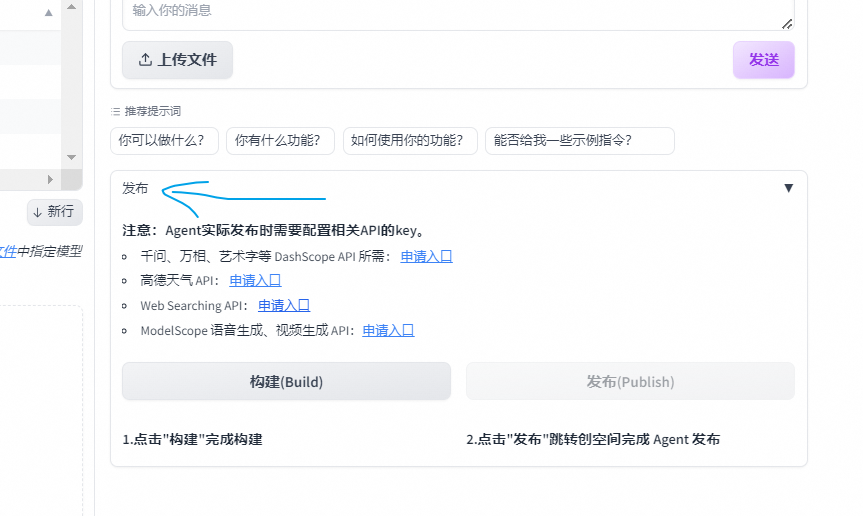
Task: Open the underlined 文件 link at the left edge
Action: pyautogui.click(x=8, y=252)
